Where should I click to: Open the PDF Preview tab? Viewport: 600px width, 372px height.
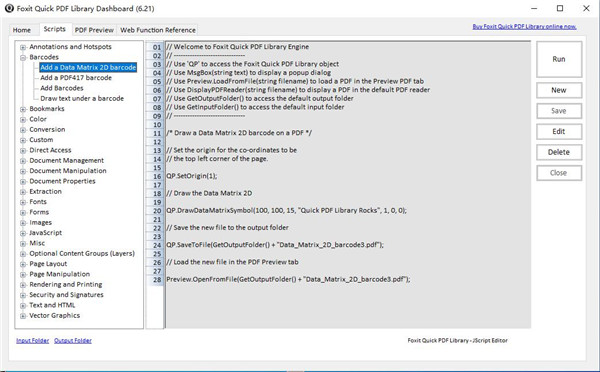[x=94, y=30]
